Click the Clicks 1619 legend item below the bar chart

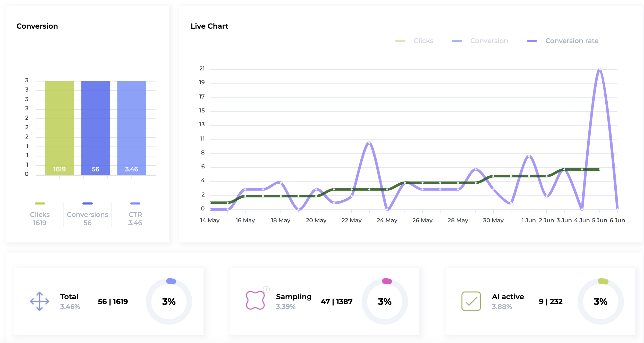(x=40, y=218)
